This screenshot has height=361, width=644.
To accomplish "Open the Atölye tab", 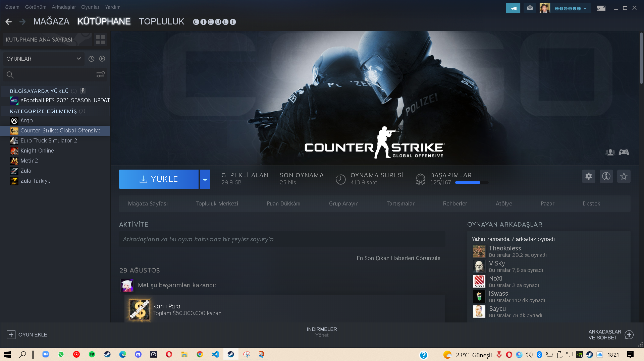I will (x=504, y=203).
